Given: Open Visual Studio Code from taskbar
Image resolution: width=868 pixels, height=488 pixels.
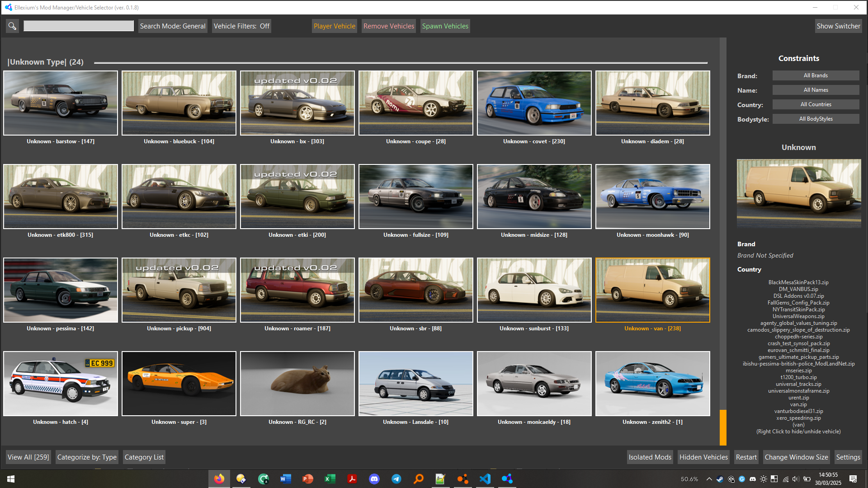Looking at the screenshot, I should click(x=485, y=479).
